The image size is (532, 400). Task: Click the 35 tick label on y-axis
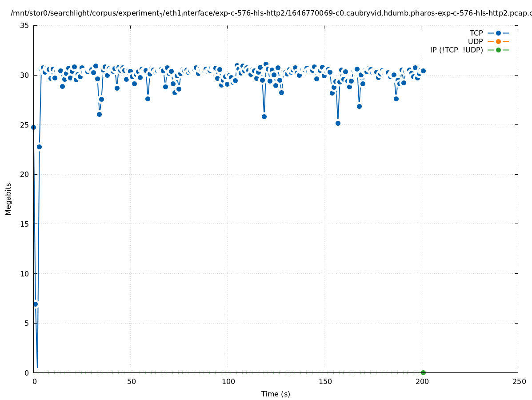24,26
